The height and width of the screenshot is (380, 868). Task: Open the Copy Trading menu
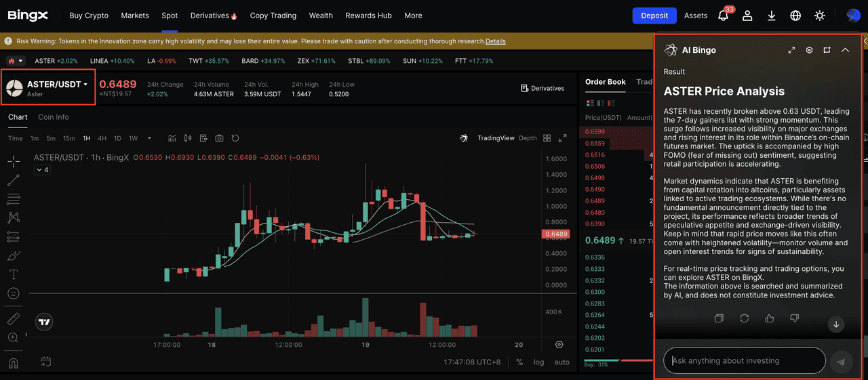(x=273, y=16)
